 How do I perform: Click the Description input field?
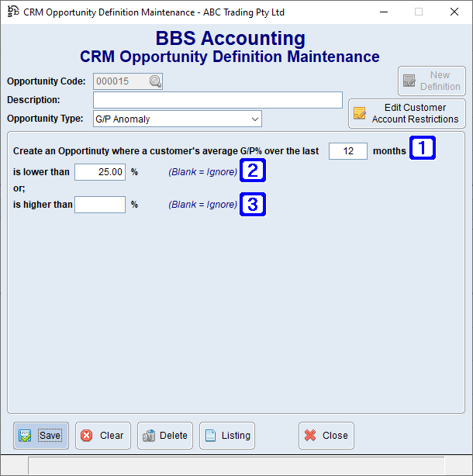point(218,100)
